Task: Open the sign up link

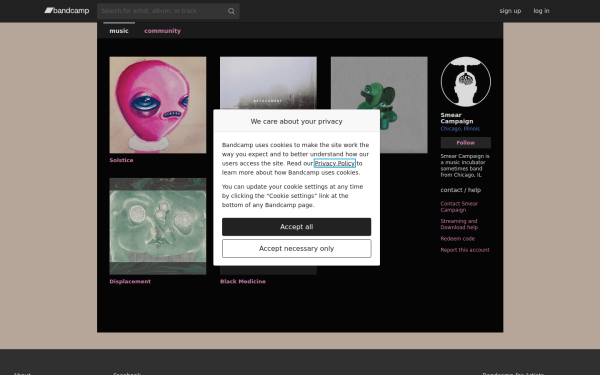Action: [510, 11]
